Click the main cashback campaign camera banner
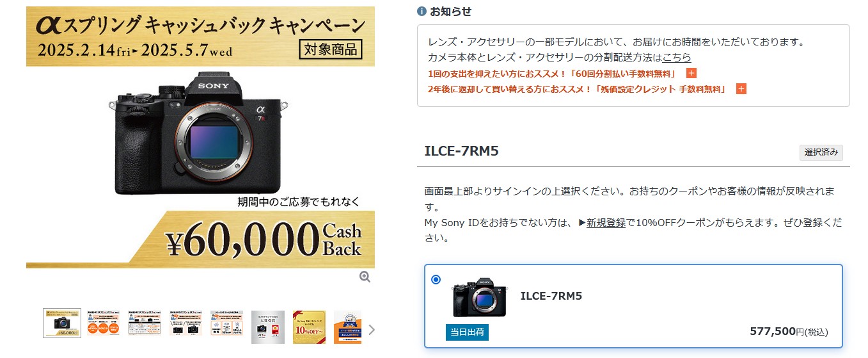The height and width of the screenshot is (358, 868). 200,137
